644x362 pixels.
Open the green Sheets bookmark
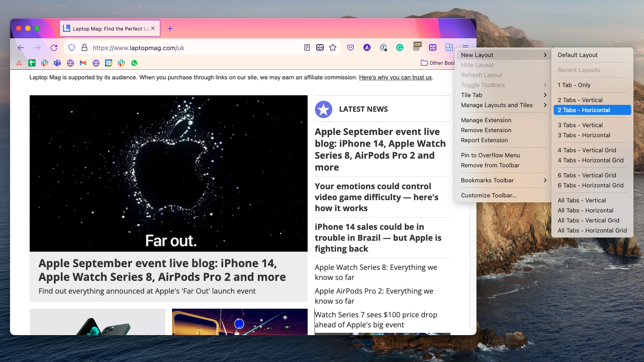click(32, 63)
